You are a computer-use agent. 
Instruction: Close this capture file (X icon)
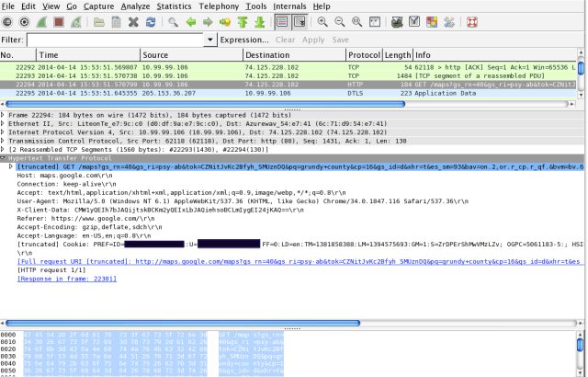click(x=133, y=22)
